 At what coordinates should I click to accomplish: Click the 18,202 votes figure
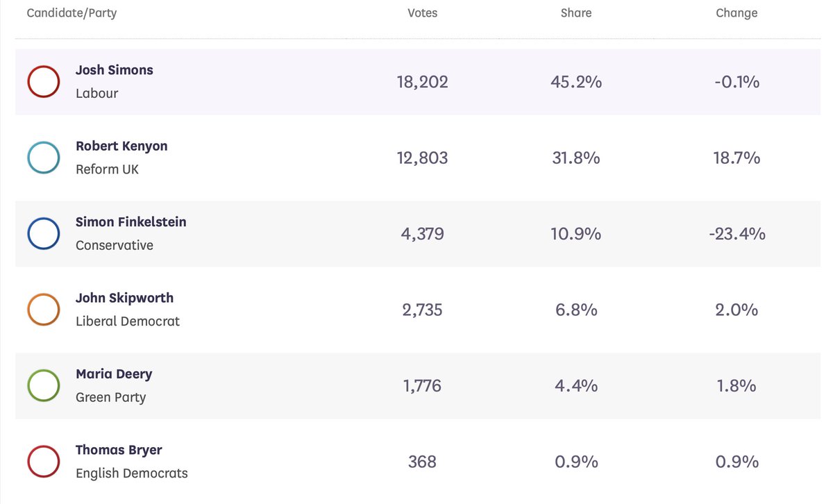coord(423,82)
